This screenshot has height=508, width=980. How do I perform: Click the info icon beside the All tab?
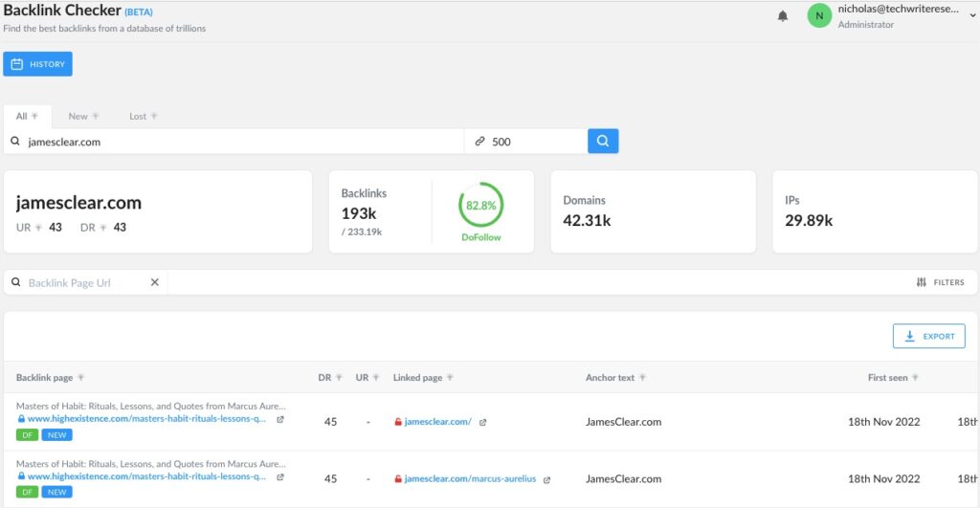(35, 116)
